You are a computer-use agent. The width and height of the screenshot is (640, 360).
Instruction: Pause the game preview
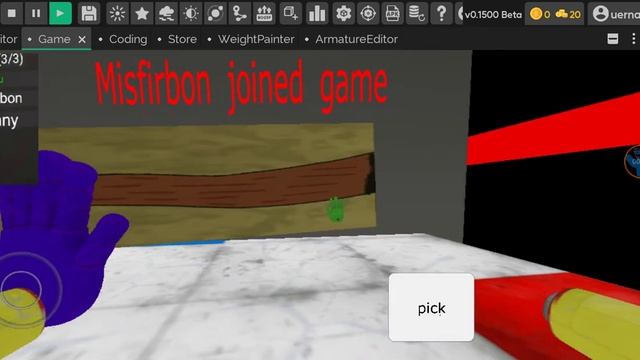pyautogui.click(x=36, y=13)
